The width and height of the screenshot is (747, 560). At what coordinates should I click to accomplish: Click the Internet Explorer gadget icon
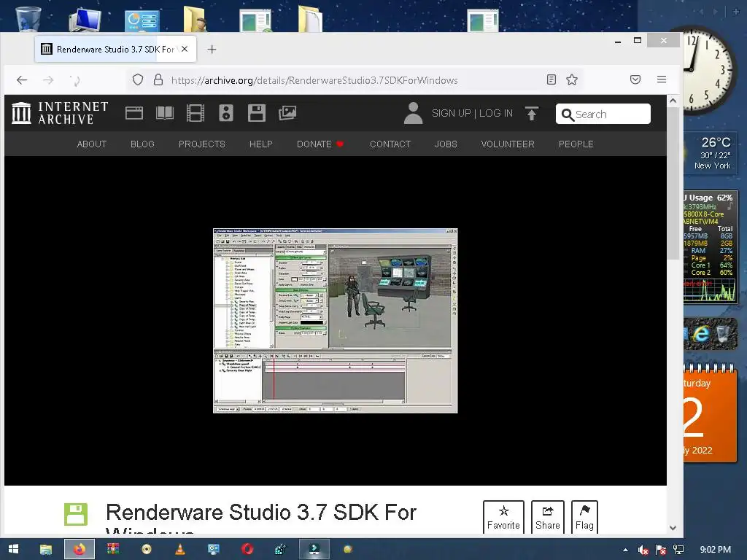pos(701,333)
